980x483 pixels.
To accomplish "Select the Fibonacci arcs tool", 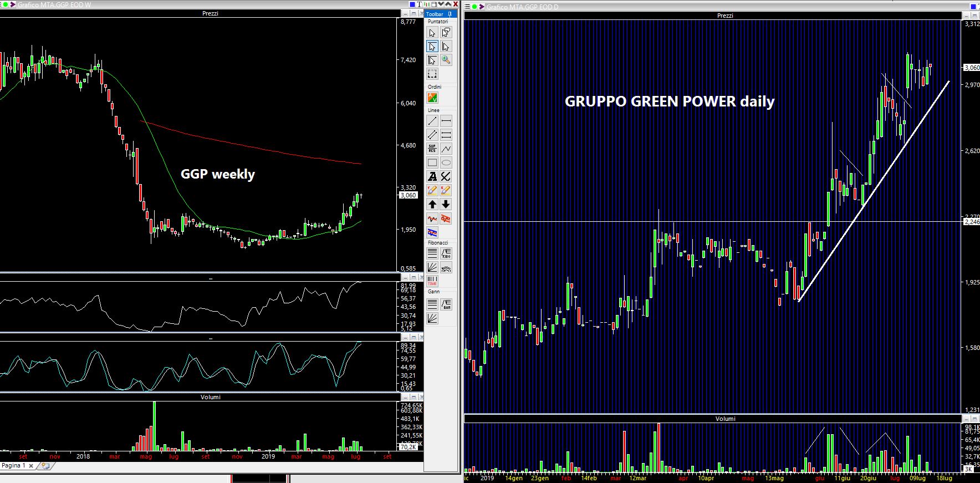I will coord(446,267).
